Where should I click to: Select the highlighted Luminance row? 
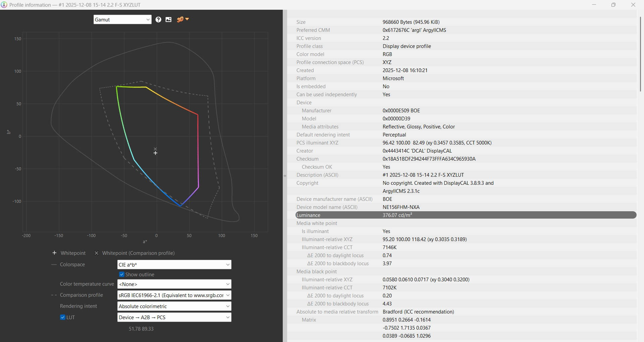coord(466,215)
